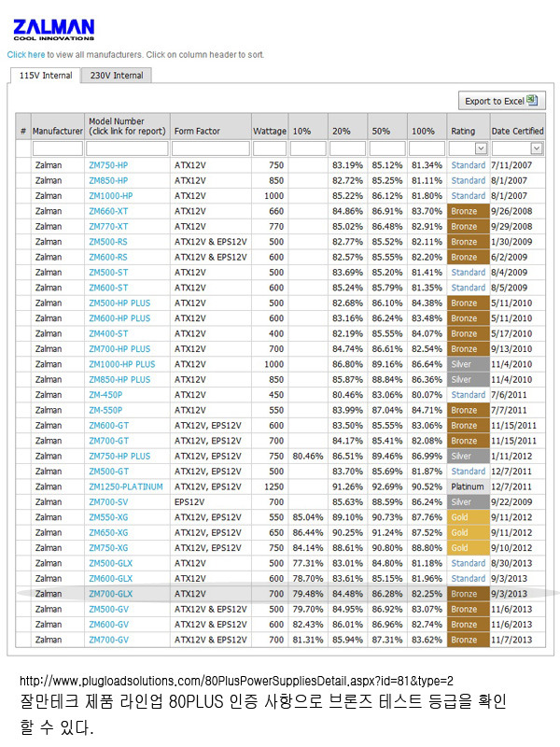Image resolution: width=560 pixels, height=747 pixels.
Task: Open the ZM660-XT report link
Action: (108, 211)
